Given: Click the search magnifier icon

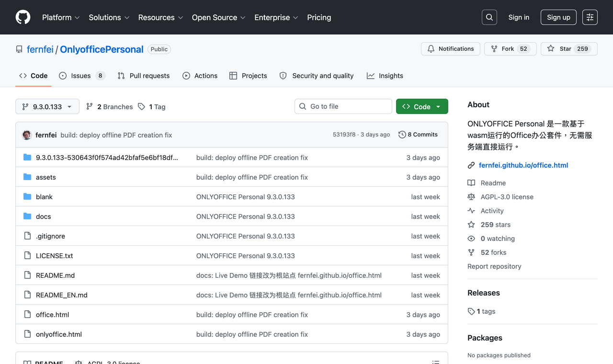Looking at the screenshot, I should [489, 17].
